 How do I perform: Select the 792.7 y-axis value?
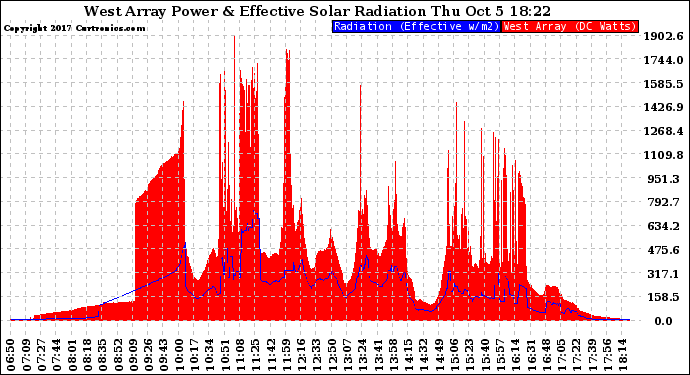[x=665, y=202]
